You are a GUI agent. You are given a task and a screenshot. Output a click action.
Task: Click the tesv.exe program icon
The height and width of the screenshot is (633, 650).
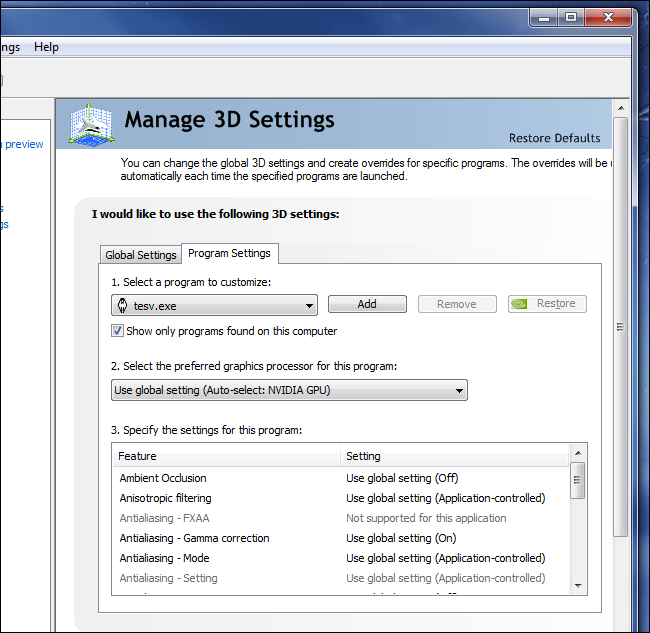tap(123, 305)
